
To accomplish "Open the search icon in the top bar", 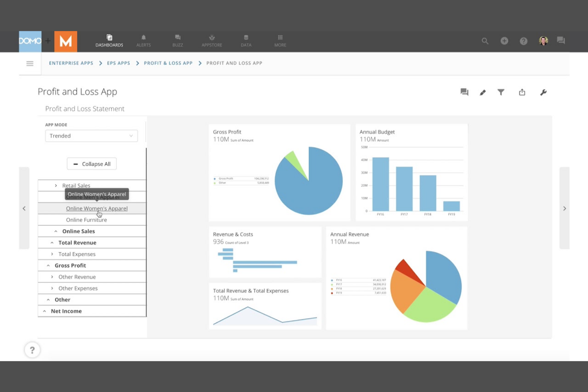I will click(x=485, y=41).
